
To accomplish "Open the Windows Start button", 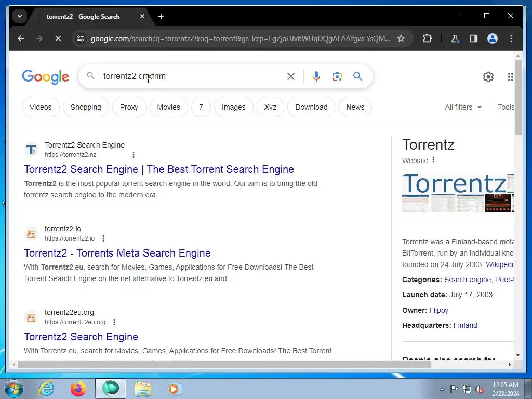I will (14, 389).
